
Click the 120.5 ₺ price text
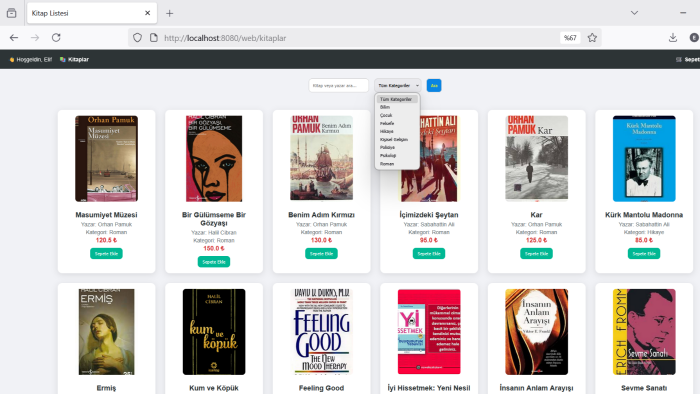coord(106,240)
